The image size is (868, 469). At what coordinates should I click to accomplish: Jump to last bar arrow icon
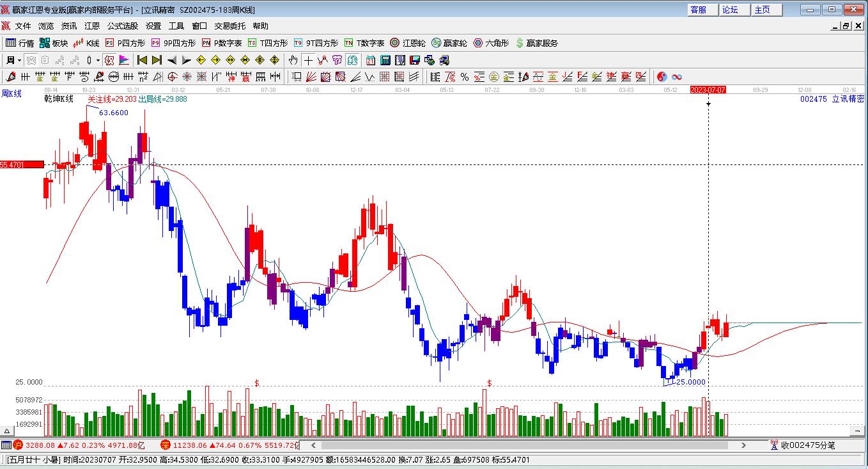pyautogui.click(x=157, y=60)
